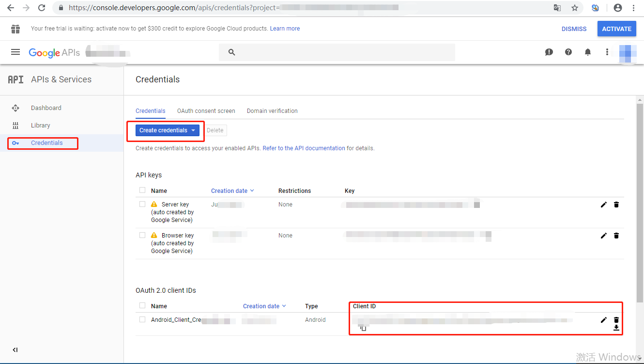Screen dimensions: 644x364
Task: Sort OAuth client IDs by Creation date
Action: coord(264,306)
